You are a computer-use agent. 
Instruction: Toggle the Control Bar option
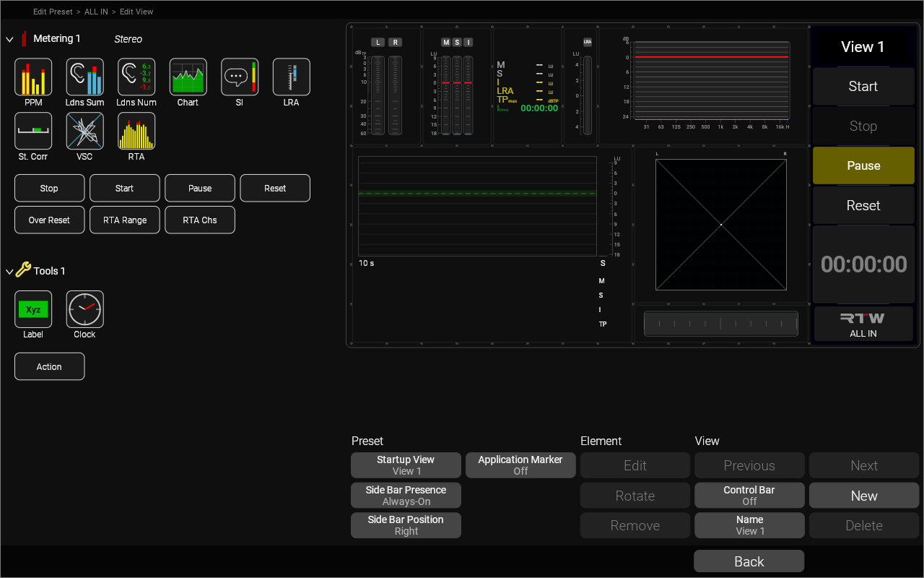[x=749, y=496]
